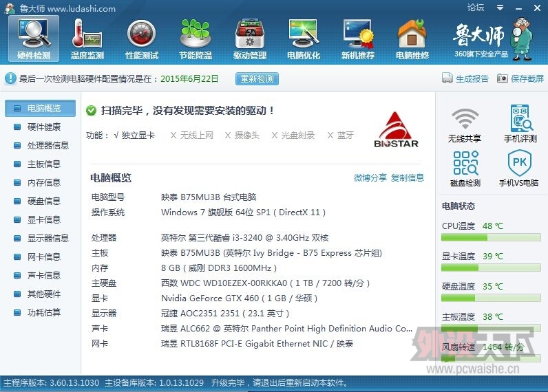This screenshot has width=548, height=392.
Task: Click the 映泰 B75MU3B 台式电脑 model value
Action: (209, 197)
